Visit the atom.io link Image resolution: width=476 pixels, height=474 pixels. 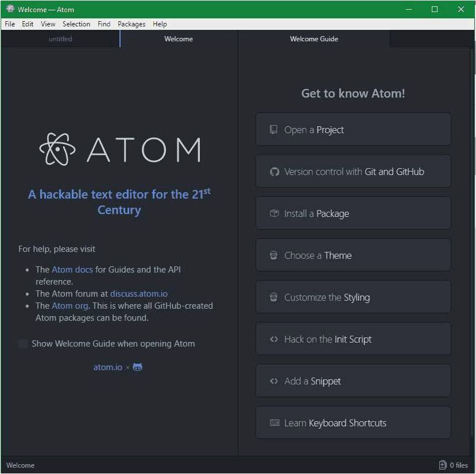pyautogui.click(x=108, y=367)
